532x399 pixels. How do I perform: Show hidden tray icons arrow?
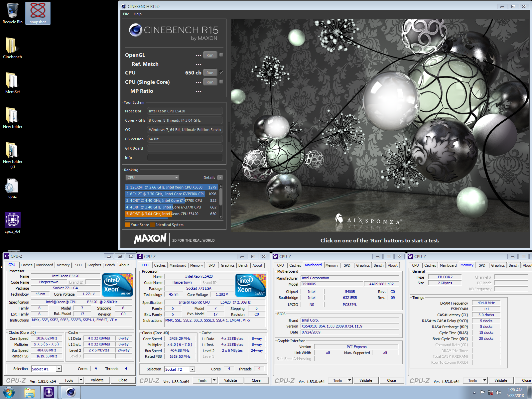[x=474, y=393]
